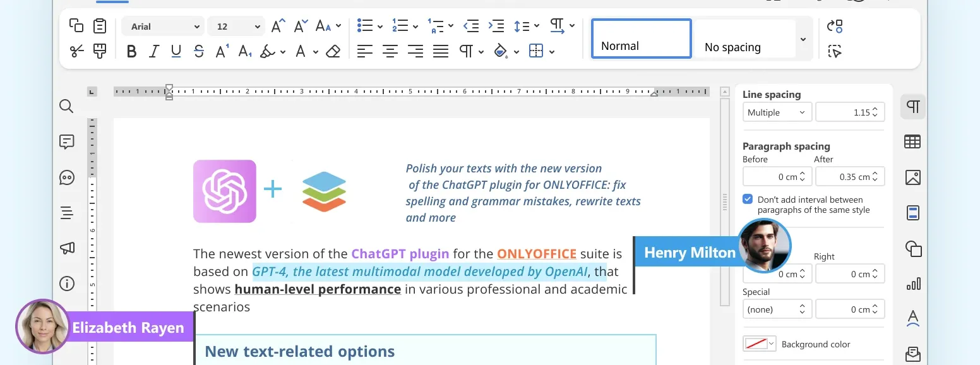Increase the paragraph indent
The image size is (980, 365).
497,26
